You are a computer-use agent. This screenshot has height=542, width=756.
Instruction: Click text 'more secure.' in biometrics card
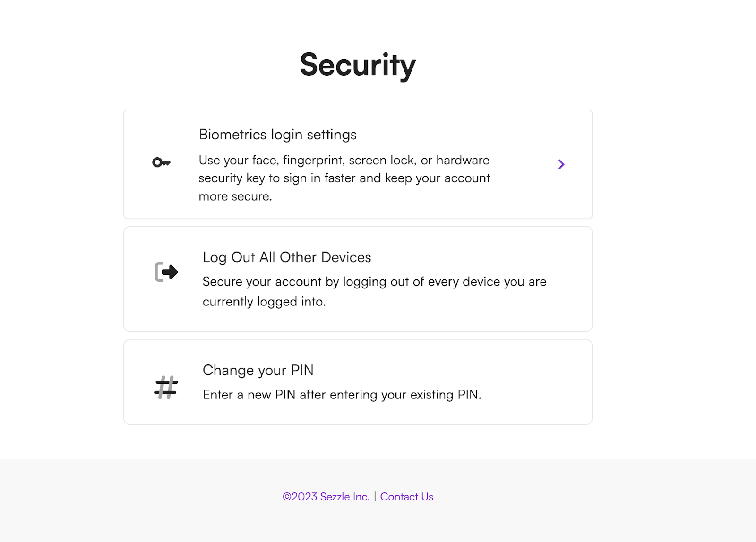pos(235,196)
